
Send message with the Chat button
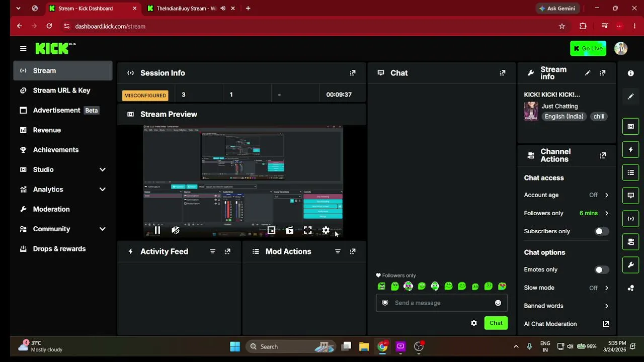pyautogui.click(x=496, y=323)
